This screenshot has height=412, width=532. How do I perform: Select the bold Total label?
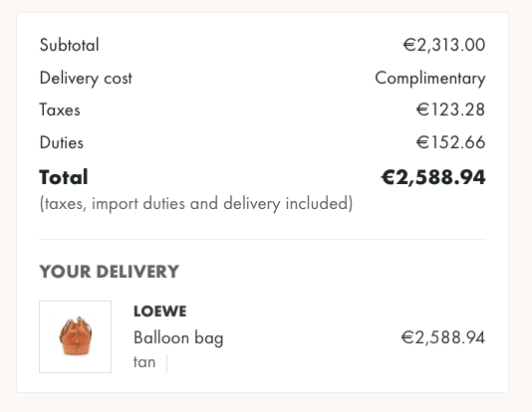[64, 177]
